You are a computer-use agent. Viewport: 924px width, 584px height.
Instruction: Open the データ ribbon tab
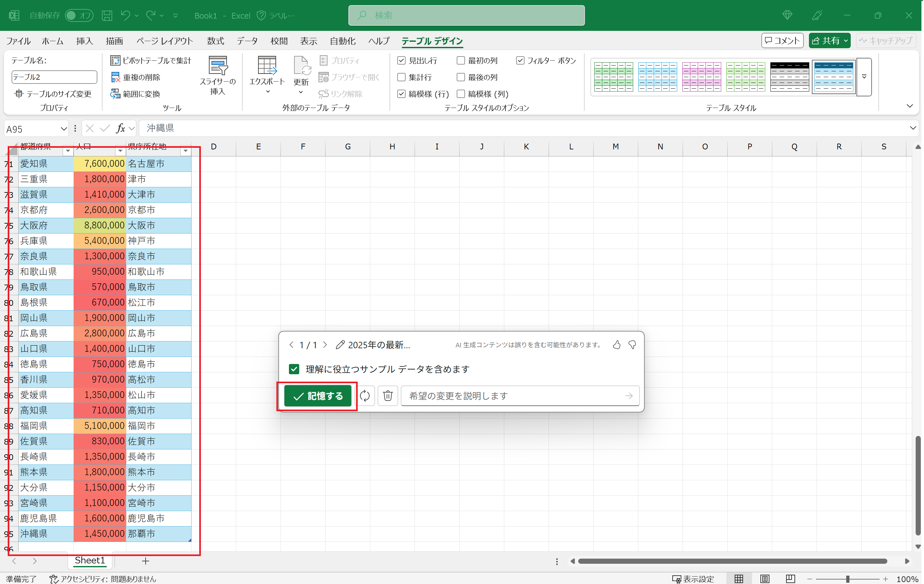tap(247, 41)
